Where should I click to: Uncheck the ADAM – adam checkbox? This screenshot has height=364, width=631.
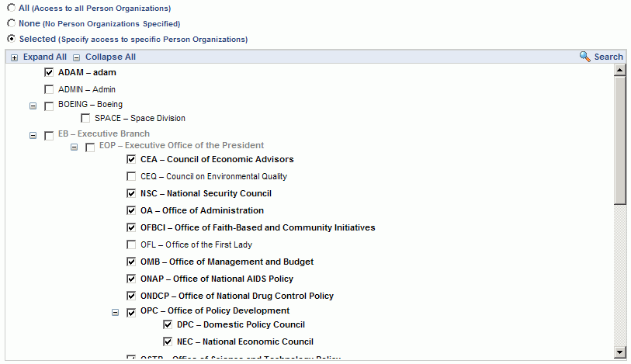pos(49,72)
